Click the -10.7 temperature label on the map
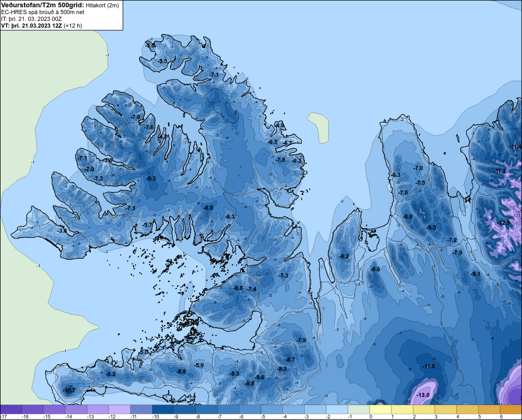Image resolution: width=522 pixels, height=420 pixels. pos(69,390)
